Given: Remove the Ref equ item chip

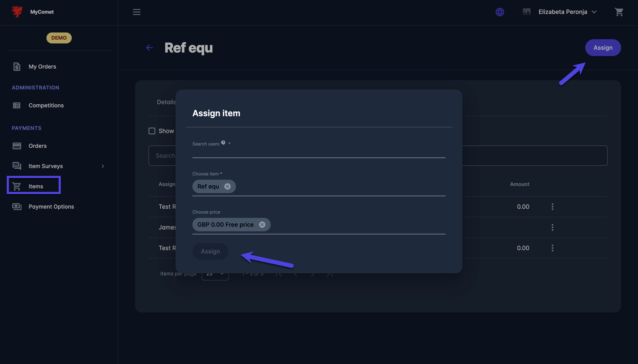Looking at the screenshot, I should (x=227, y=186).
